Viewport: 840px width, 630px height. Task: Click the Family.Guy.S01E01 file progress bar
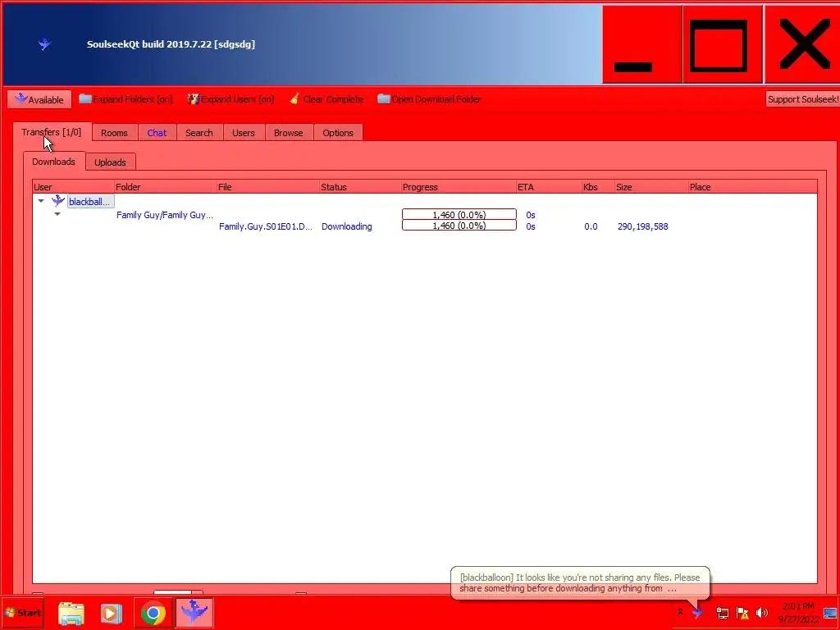[459, 226]
